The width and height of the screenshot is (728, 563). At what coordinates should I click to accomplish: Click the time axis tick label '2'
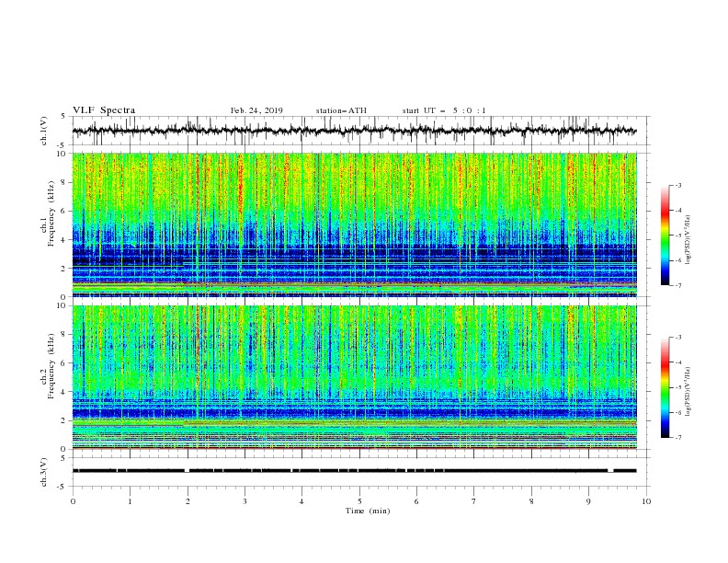coord(188,501)
